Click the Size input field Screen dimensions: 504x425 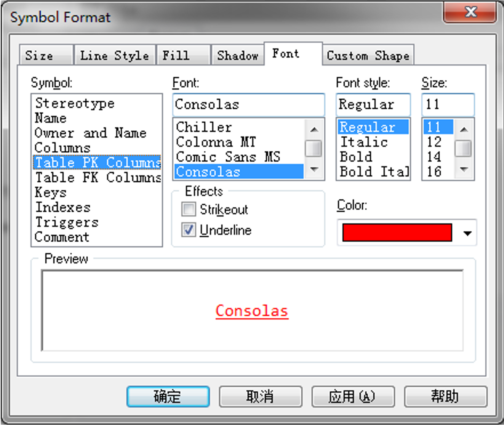tap(448, 104)
